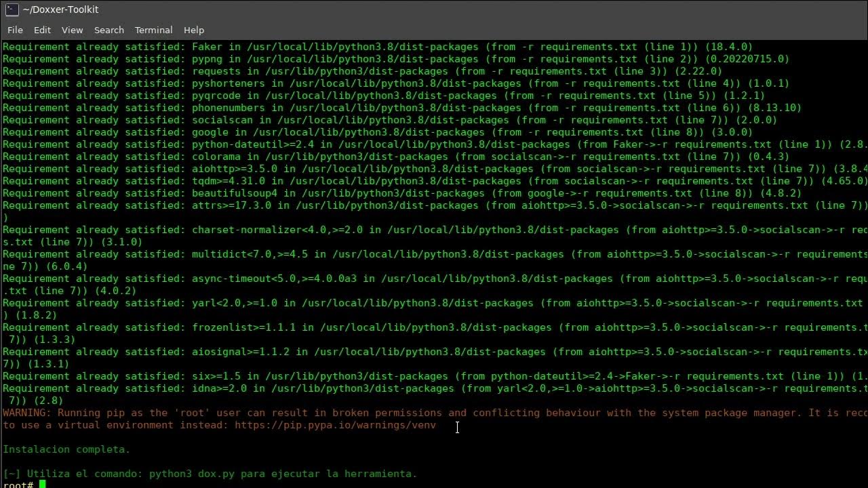
Task: Click the idna requirement line
Action: [x=434, y=394]
